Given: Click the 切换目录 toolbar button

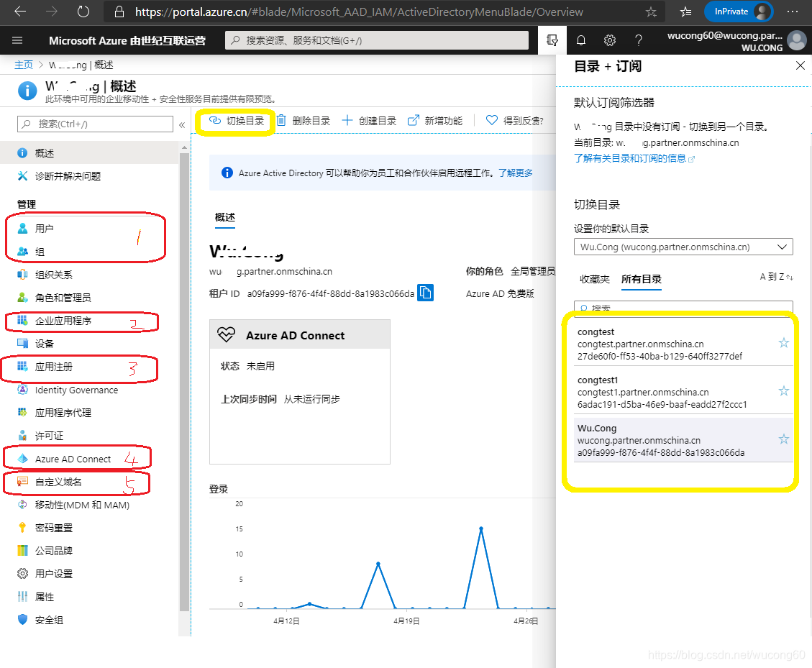Looking at the screenshot, I should click(237, 121).
